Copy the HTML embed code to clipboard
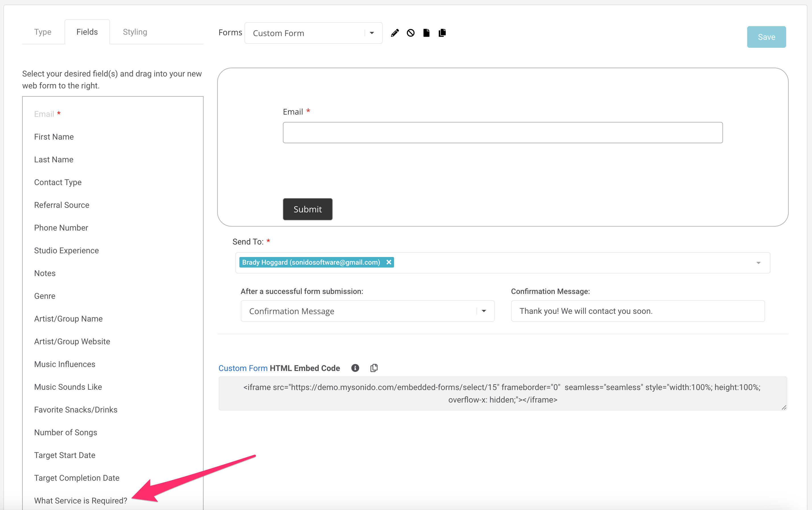Screen dimensions: 812x510 point(374,368)
